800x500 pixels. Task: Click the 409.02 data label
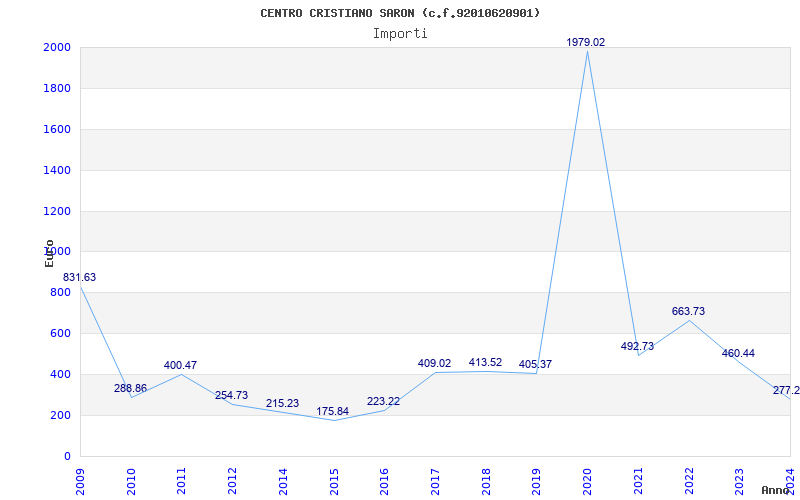(x=434, y=363)
